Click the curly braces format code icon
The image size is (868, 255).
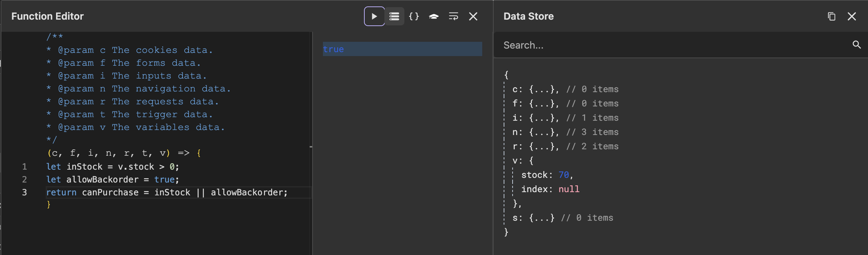[x=414, y=16]
